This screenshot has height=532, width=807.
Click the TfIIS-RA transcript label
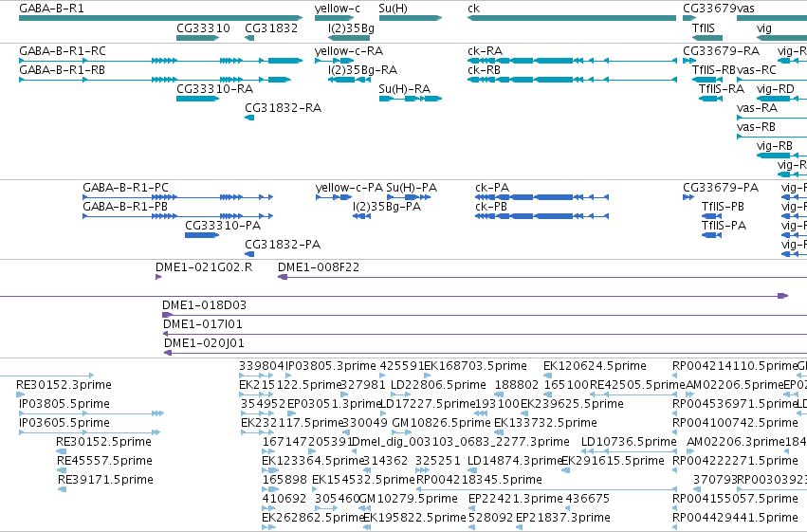(x=722, y=89)
